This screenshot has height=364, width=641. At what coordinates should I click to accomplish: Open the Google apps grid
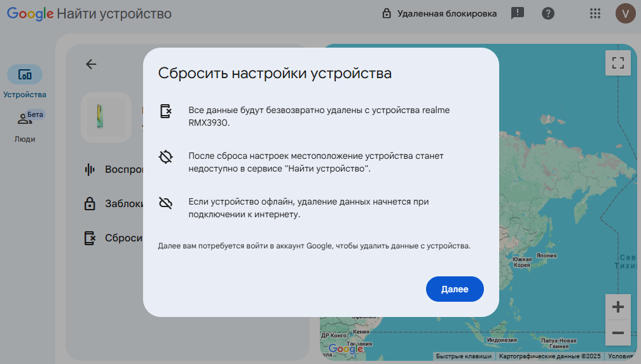[595, 13]
